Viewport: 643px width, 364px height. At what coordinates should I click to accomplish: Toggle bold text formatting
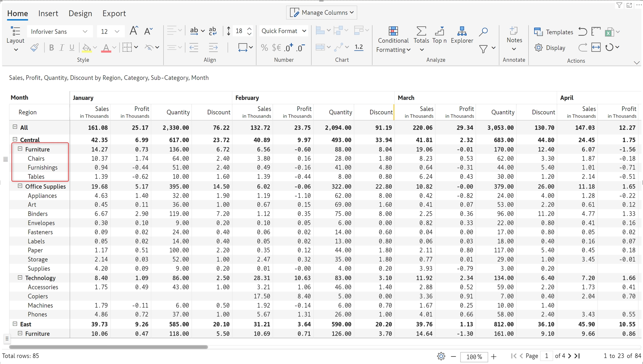[x=51, y=48]
